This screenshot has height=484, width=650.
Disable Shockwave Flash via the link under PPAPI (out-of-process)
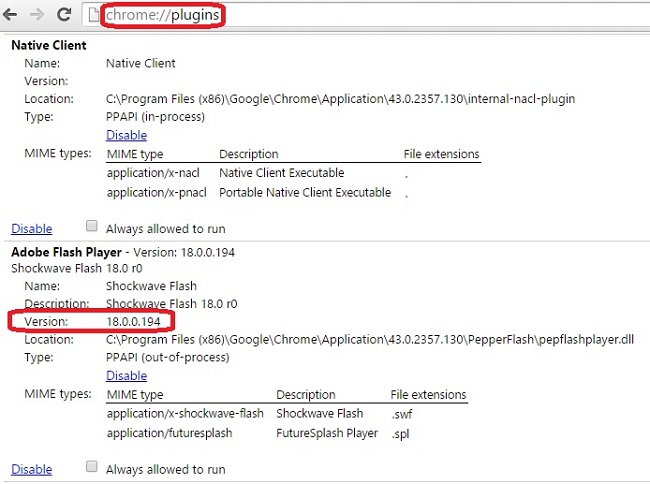click(126, 375)
